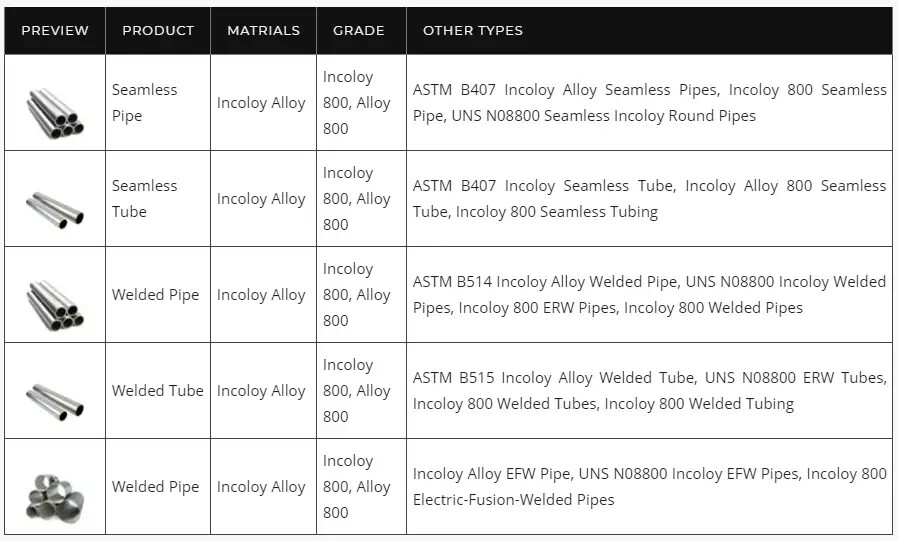Open the Seamless Tube preview image

tap(55, 208)
